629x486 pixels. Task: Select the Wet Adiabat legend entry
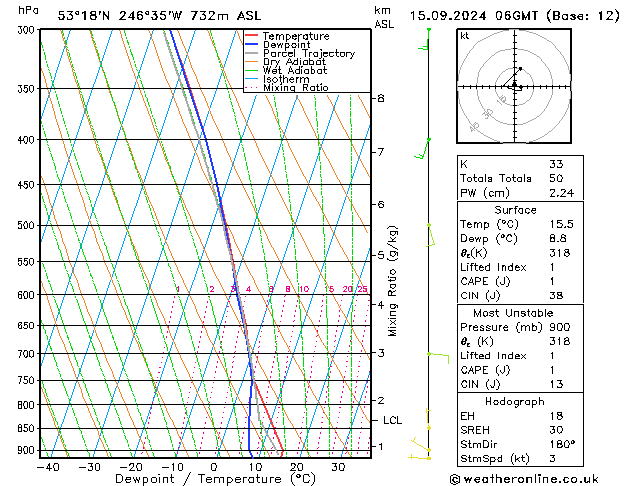[x=295, y=70]
